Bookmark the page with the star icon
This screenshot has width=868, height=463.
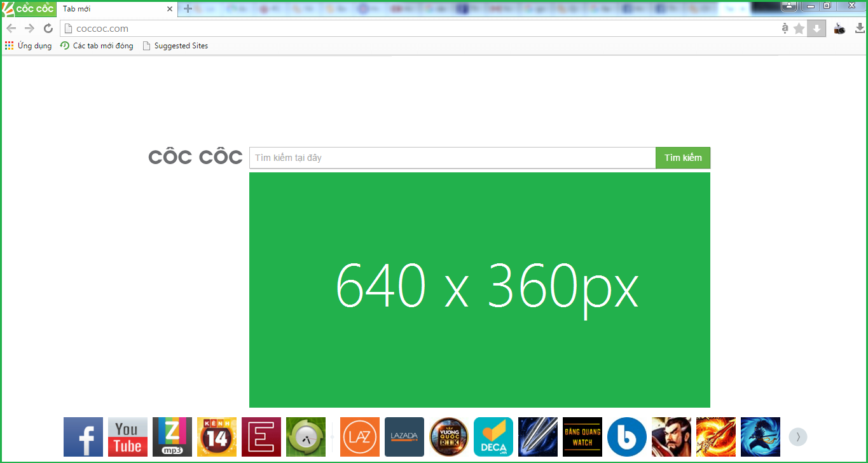[799, 28]
